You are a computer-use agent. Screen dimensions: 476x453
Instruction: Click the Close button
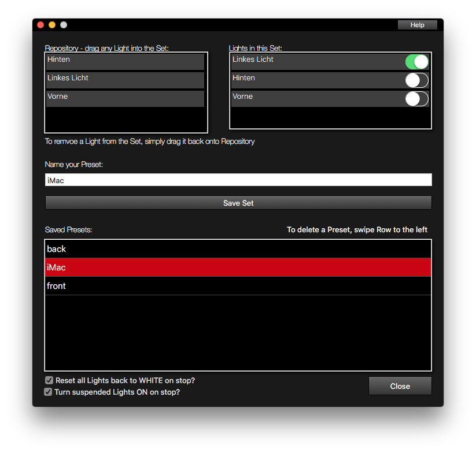400,386
